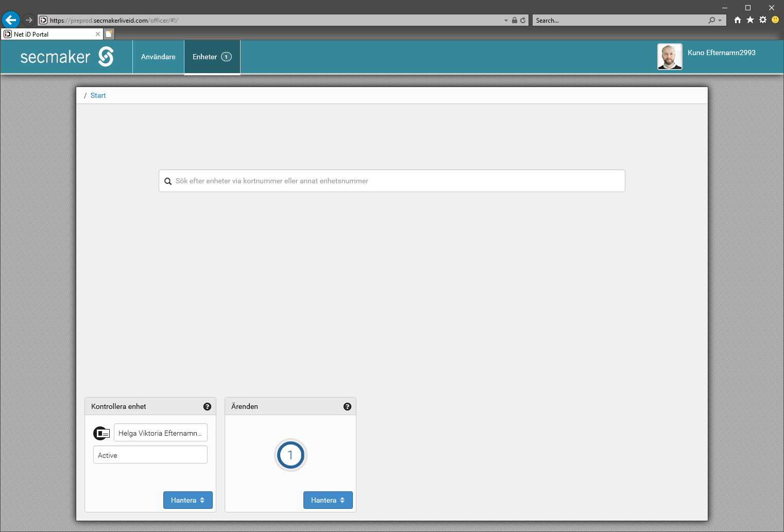Open help for Ärenden panel

pos(347,406)
